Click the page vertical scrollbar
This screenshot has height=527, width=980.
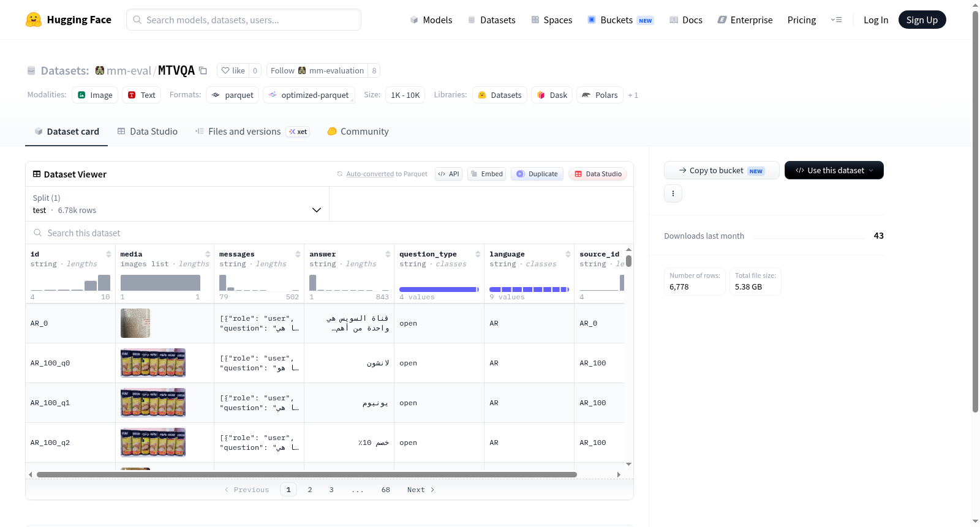click(x=976, y=211)
